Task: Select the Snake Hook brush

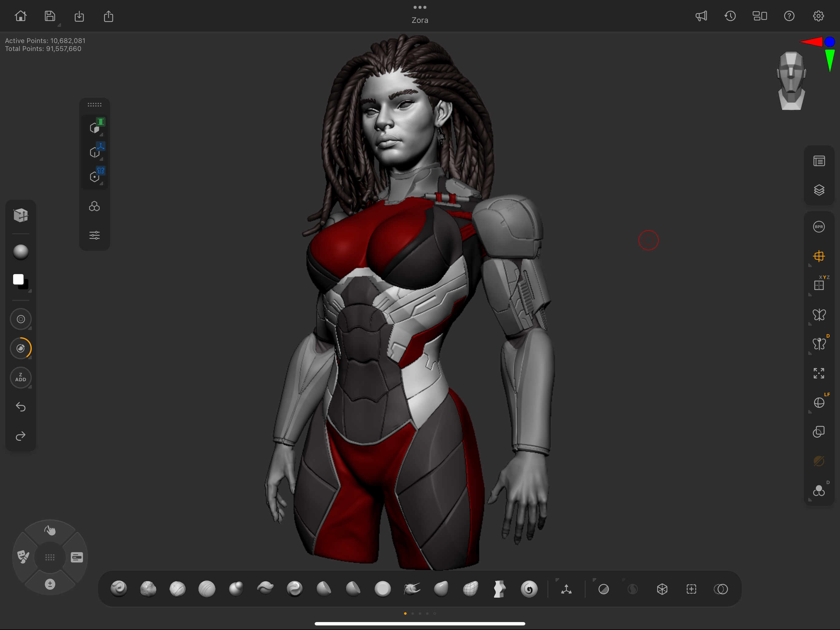Action: click(412, 589)
